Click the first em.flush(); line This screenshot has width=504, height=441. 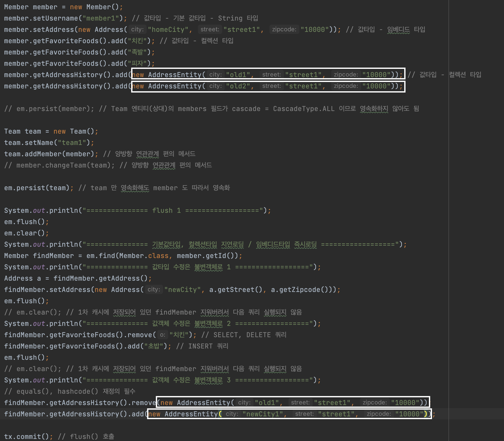click(x=26, y=222)
